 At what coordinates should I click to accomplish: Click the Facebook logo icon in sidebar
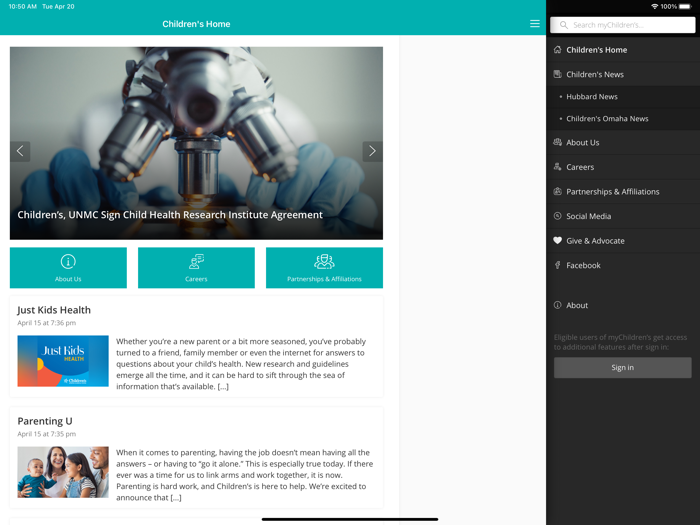coord(558,265)
